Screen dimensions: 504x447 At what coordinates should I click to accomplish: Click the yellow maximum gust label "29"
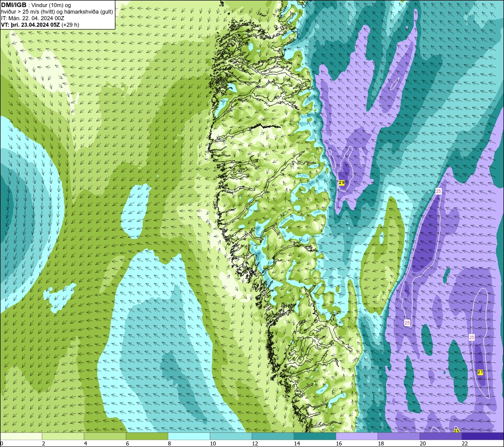[x=342, y=182]
